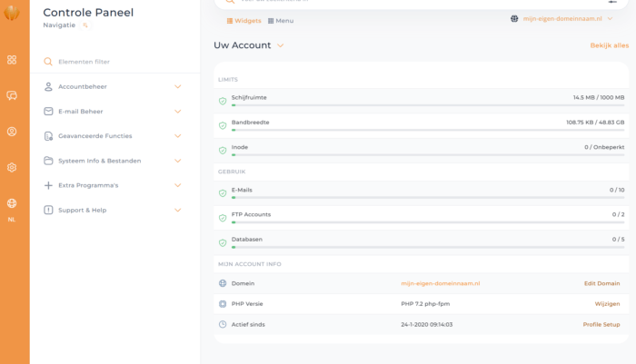Click the search icon in Elementen filter

coord(48,62)
